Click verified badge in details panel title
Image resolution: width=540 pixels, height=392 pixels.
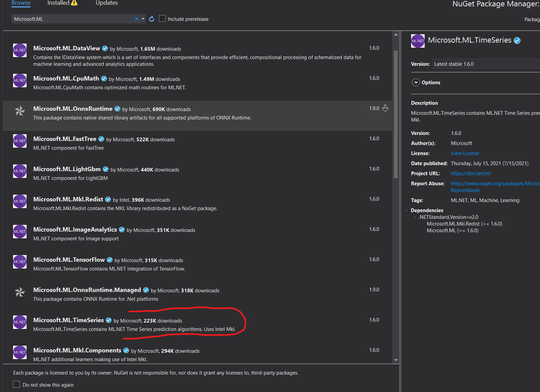pos(517,41)
